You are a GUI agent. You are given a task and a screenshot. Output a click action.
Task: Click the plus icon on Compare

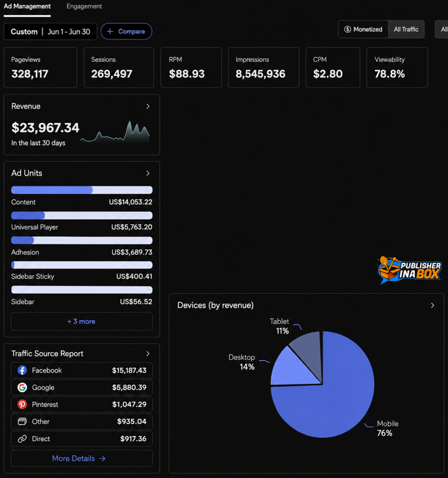pyautogui.click(x=110, y=31)
